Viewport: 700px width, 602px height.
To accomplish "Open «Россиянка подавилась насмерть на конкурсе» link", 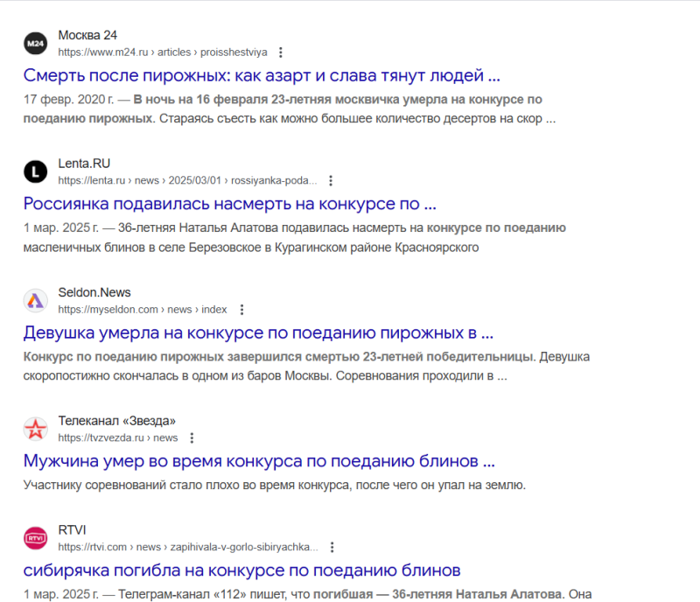I will click(229, 204).
